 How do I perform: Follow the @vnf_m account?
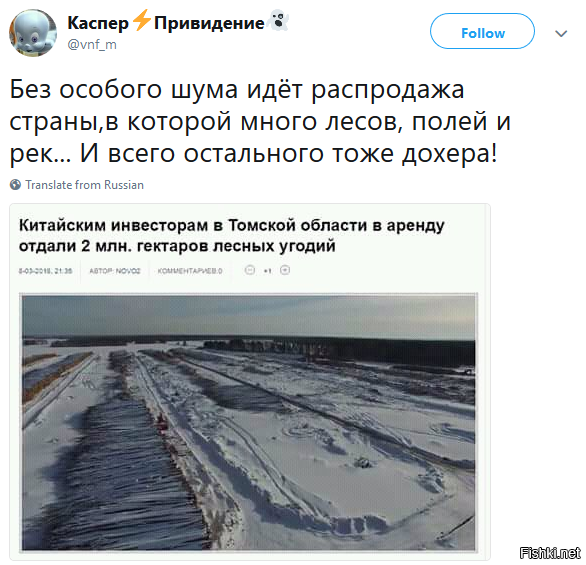(x=482, y=31)
